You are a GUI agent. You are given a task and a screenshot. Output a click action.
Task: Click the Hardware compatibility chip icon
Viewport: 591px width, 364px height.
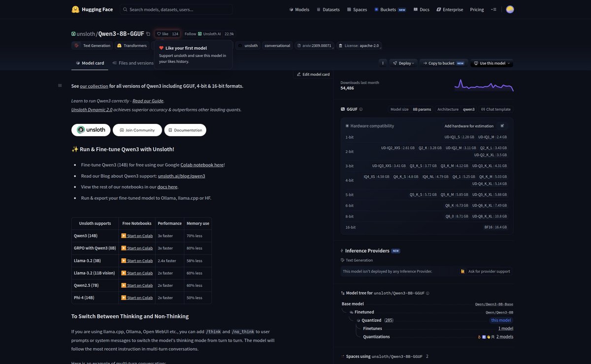pos(347,126)
